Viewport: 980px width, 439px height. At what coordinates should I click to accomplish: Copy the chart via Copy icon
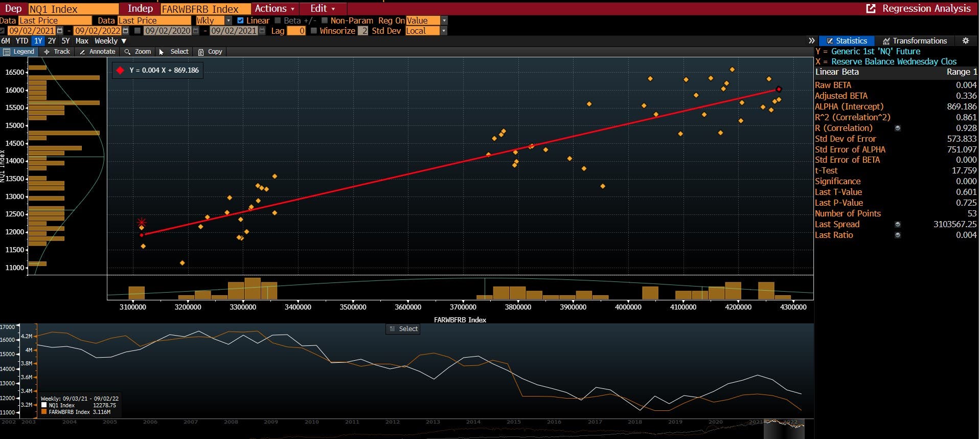pos(201,52)
